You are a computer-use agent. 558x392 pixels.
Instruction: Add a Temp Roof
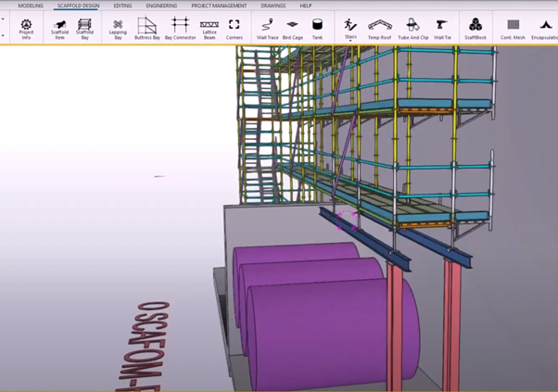[380, 29]
